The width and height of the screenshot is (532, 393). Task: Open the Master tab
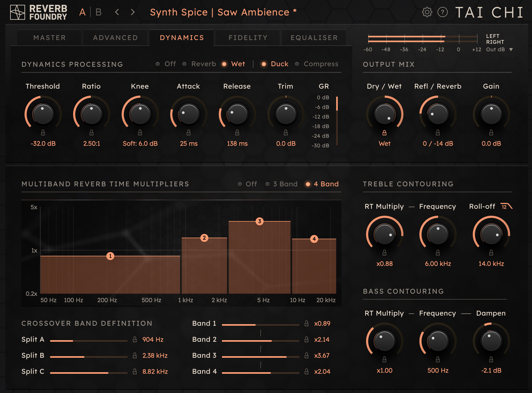point(49,38)
